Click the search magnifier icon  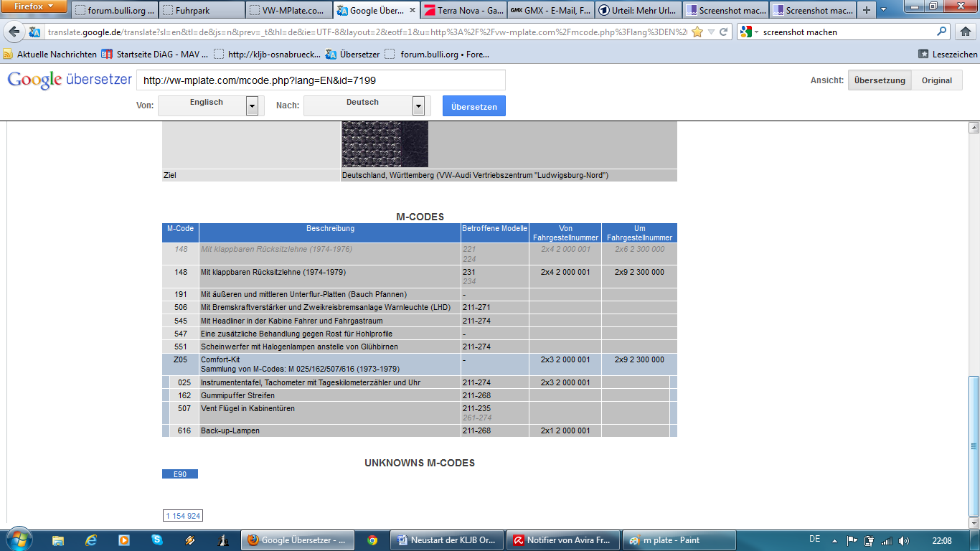[x=942, y=32]
